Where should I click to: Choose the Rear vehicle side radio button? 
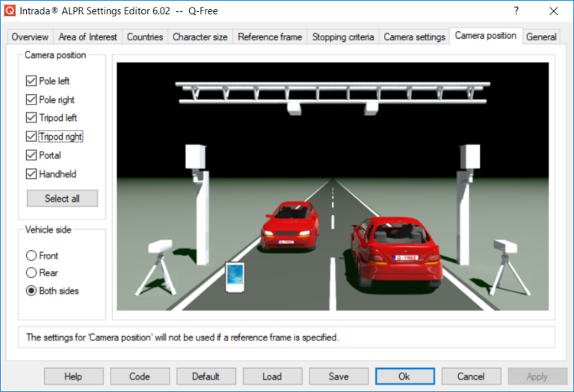coord(31,273)
